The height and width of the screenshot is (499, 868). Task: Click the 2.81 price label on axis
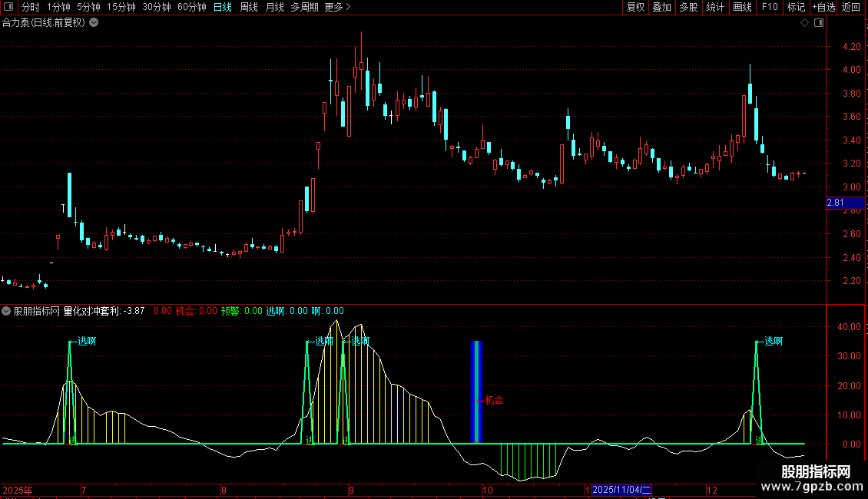point(845,203)
